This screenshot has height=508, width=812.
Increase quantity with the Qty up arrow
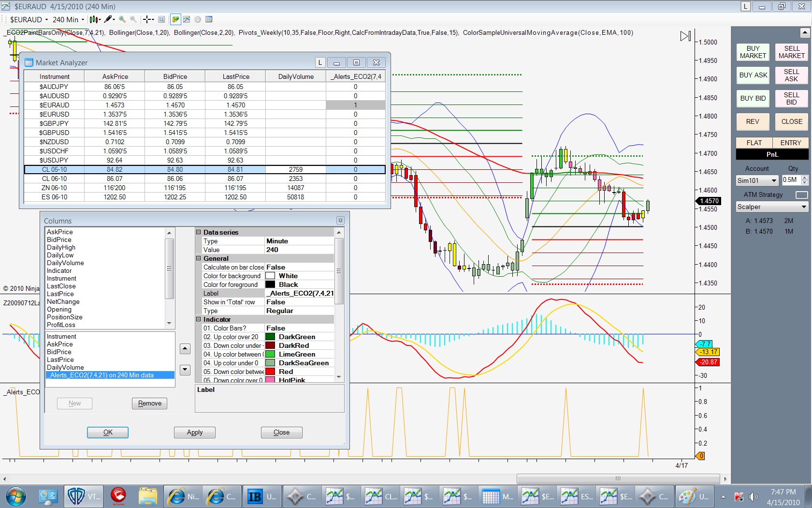click(804, 178)
